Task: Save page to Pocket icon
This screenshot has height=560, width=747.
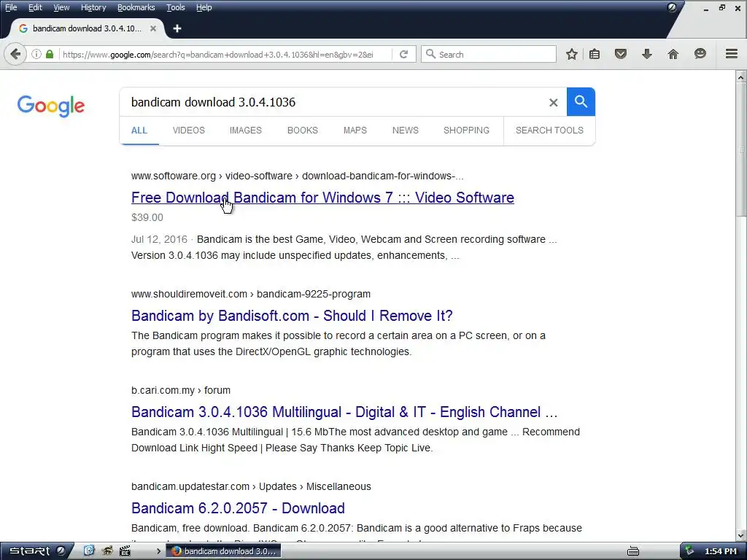Action: click(x=620, y=54)
